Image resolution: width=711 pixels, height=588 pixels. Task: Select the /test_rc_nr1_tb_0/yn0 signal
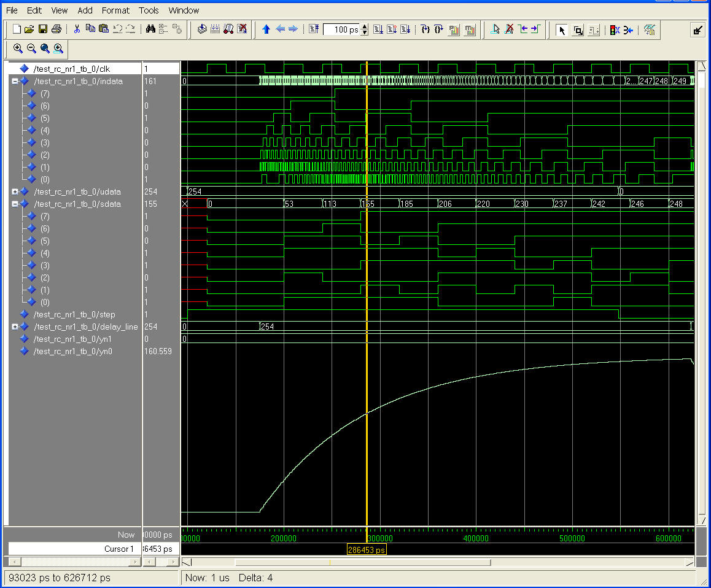(x=73, y=351)
